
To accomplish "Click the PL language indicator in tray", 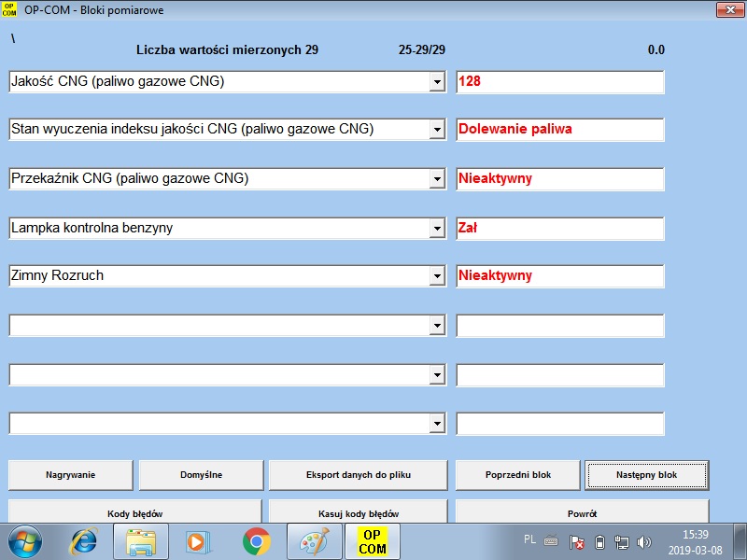I will [x=529, y=539].
